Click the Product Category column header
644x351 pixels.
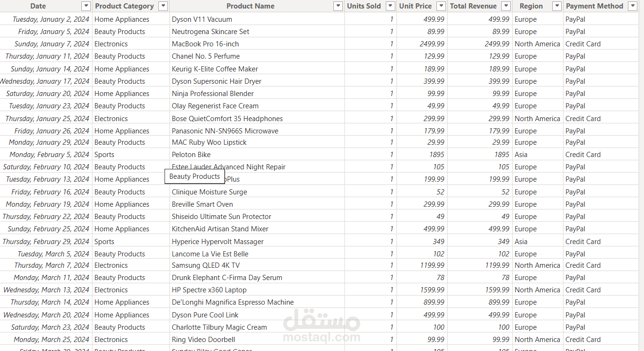click(x=124, y=6)
